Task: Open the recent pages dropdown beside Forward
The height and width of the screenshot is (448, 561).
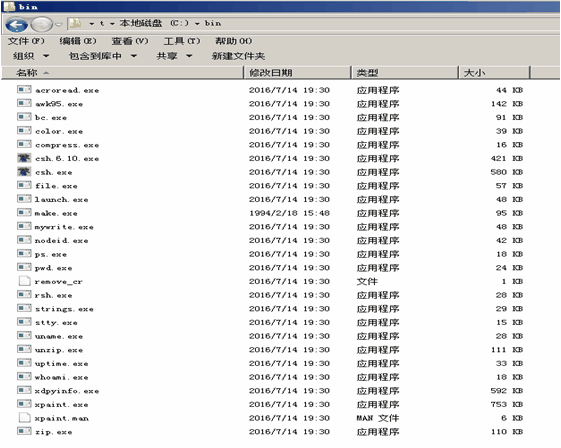Action: [x=59, y=25]
